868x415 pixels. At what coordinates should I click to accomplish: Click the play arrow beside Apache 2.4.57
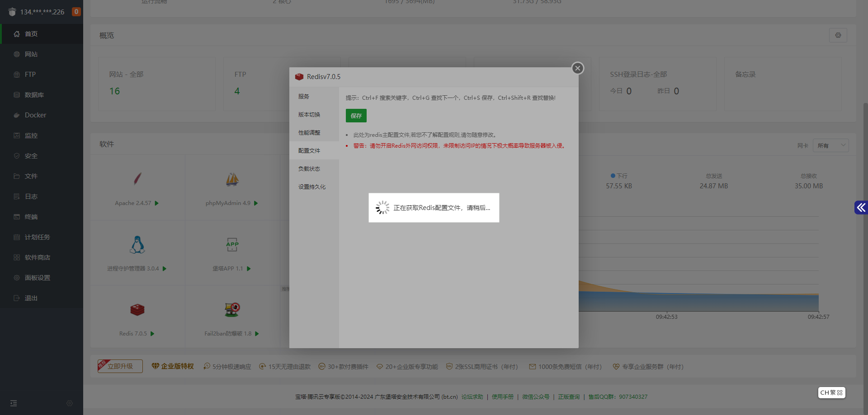(x=156, y=203)
